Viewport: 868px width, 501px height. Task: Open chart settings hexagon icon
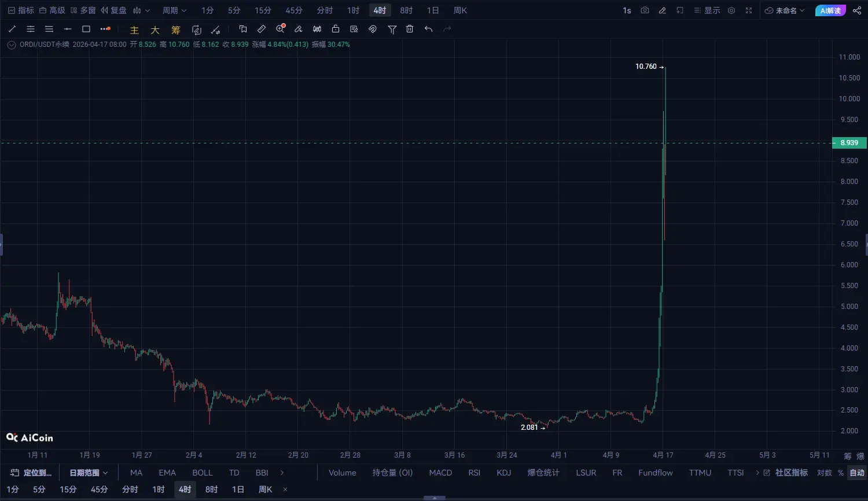[x=731, y=10]
